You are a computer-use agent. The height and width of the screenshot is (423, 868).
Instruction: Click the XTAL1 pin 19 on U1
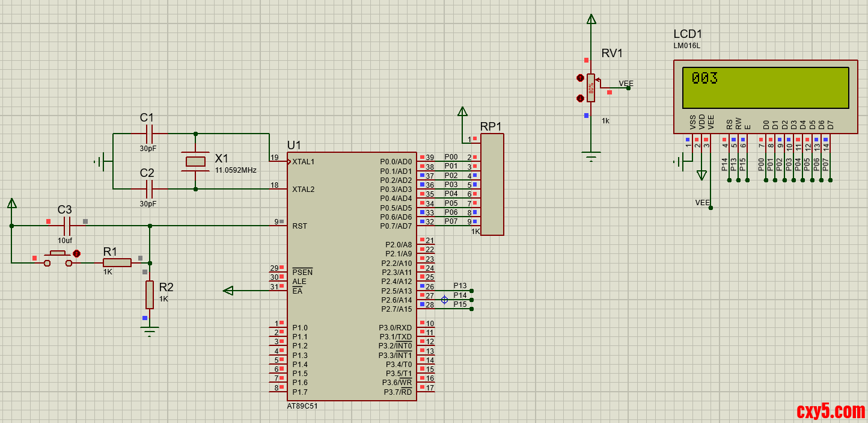click(278, 161)
